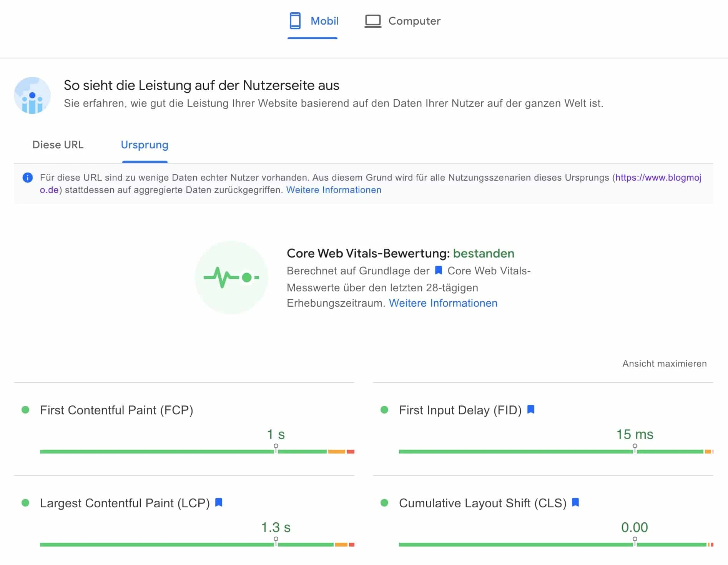Click the 0.00 CLS value
This screenshot has height=565, width=728.
pyautogui.click(x=635, y=527)
